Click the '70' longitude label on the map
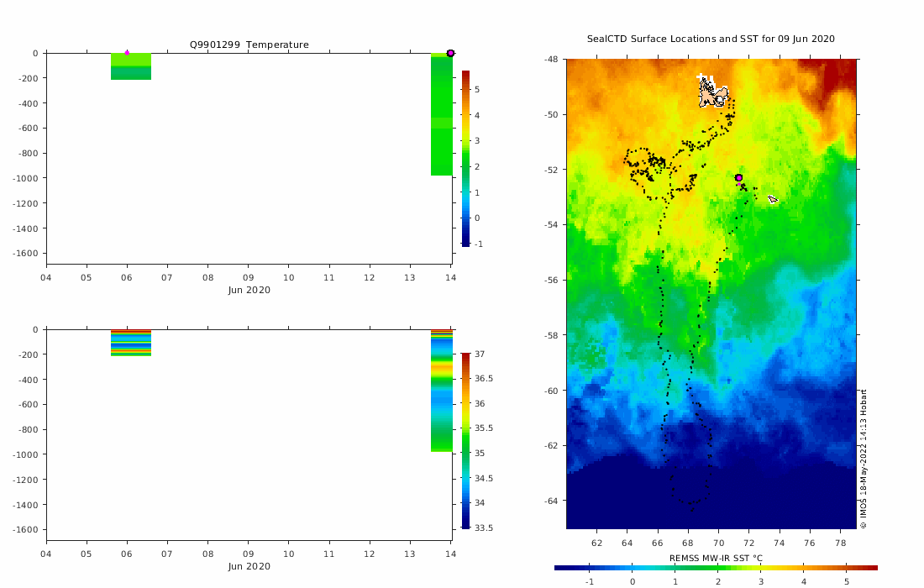This screenshot has height=588, width=924. click(x=718, y=543)
